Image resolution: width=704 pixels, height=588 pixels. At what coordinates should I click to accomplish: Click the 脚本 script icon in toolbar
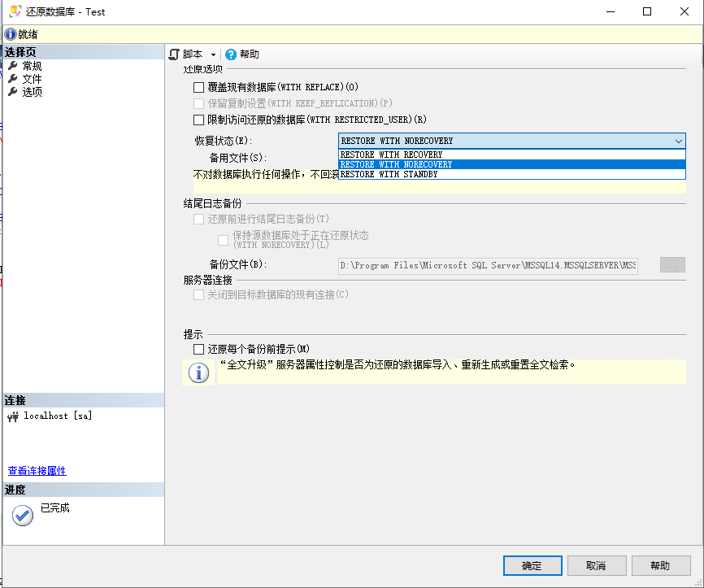[174, 54]
